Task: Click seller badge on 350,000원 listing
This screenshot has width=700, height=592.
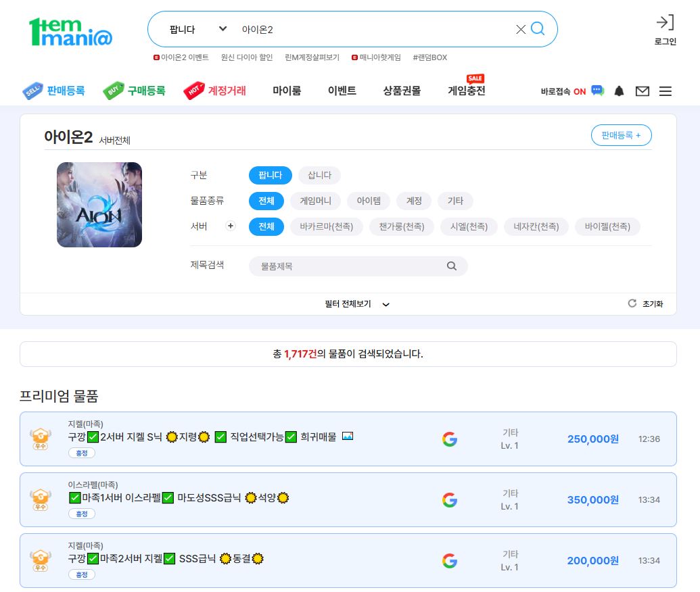Action: pos(40,499)
